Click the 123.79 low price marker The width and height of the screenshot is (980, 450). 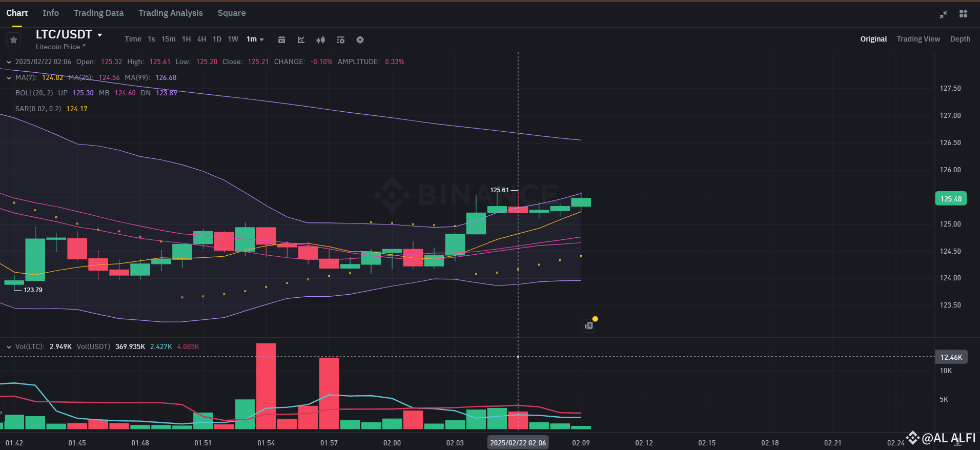click(33, 290)
